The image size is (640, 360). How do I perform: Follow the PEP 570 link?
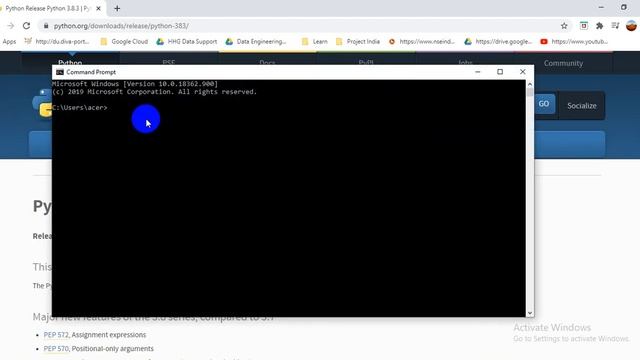pyautogui.click(x=56, y=349)
